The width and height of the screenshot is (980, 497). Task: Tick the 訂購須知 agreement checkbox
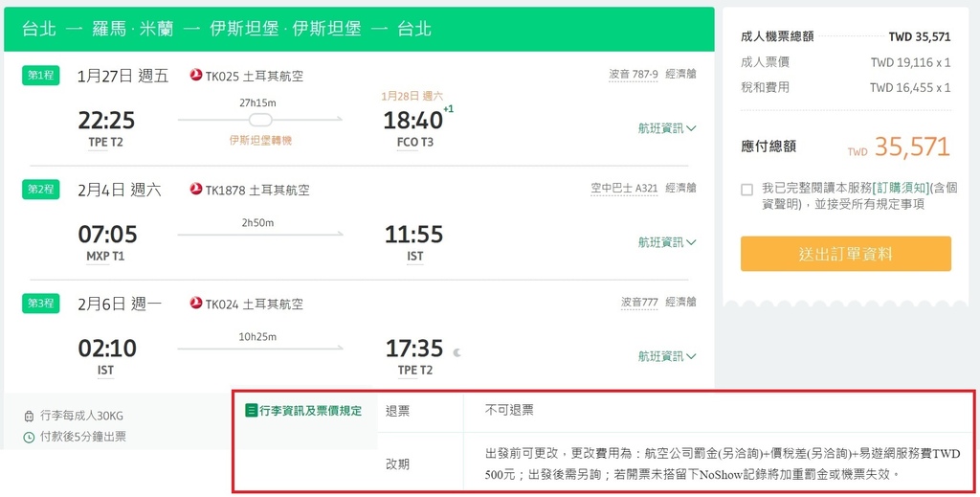pyautogui.click(x=746, y=190)
